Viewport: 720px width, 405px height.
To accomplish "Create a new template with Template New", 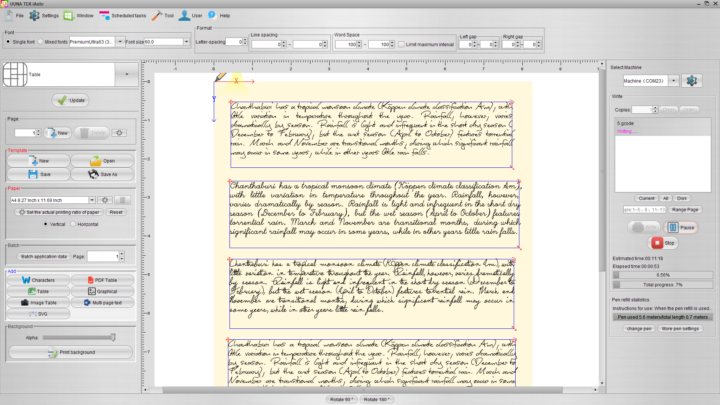I will point(39,161).
